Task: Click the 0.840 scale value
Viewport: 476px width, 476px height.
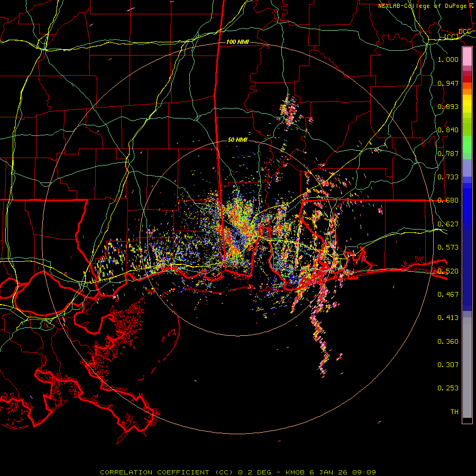Action: [448, 130]
